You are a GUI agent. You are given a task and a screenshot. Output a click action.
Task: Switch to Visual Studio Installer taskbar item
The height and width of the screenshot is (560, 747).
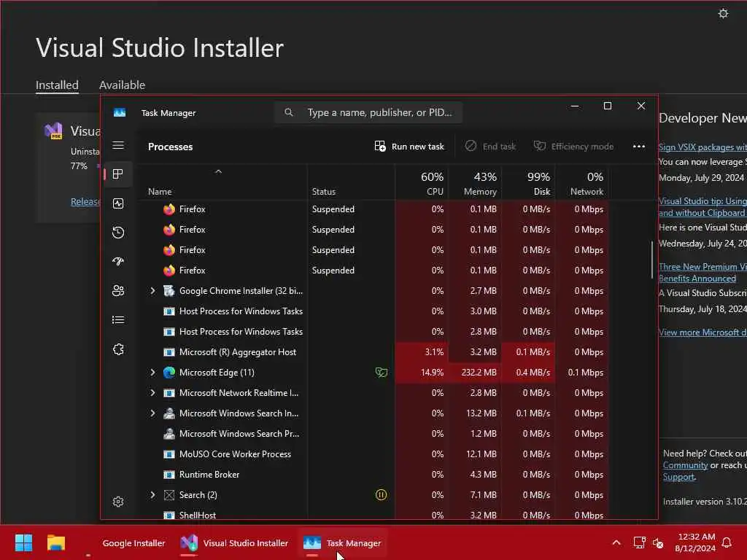[x=234, y=542]
